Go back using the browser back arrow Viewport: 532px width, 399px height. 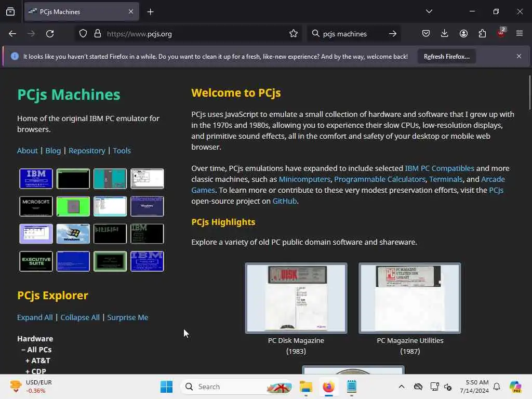pyautogui.click(x=12, y=34)
